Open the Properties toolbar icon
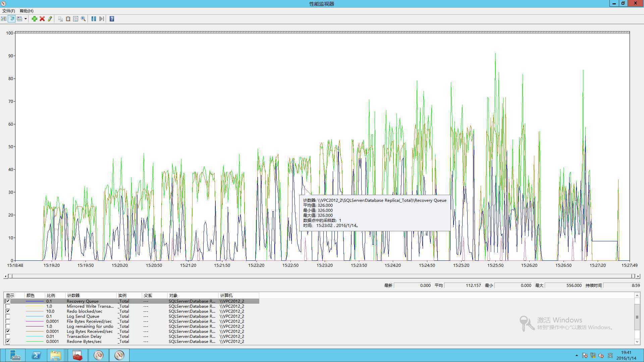Image resolution: width=644 pixels, height=362 pixels. [x=75, y=19]
